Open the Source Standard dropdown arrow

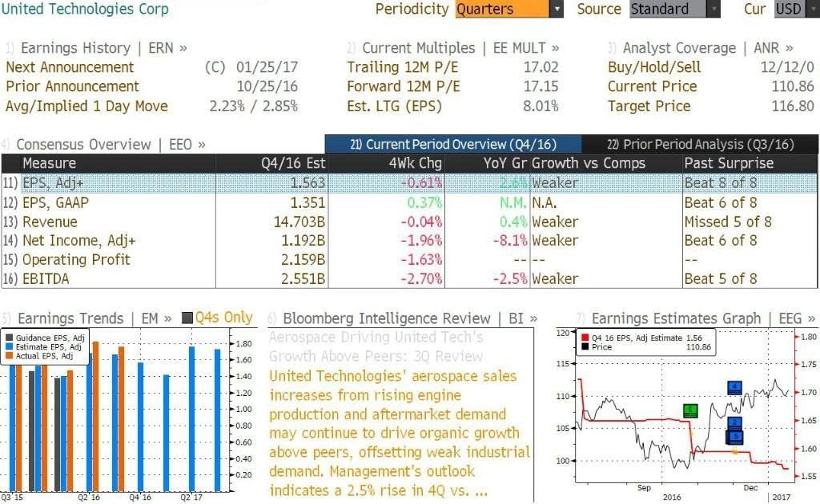click(713, 9)
